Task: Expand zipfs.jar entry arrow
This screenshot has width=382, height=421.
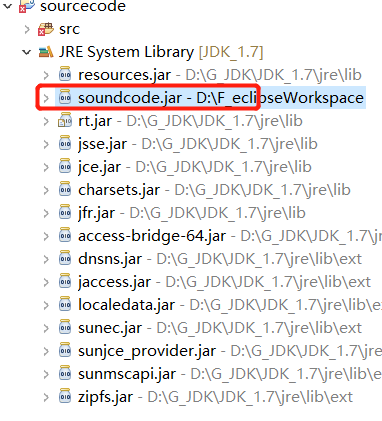Action: [46, 397]
